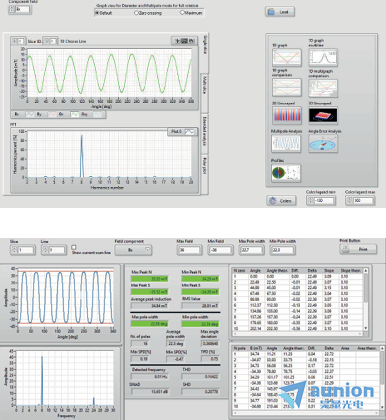Launch the Multipole Analysis icon
The width and height of the screenshot is (386, 420).
tap(286, 144)
